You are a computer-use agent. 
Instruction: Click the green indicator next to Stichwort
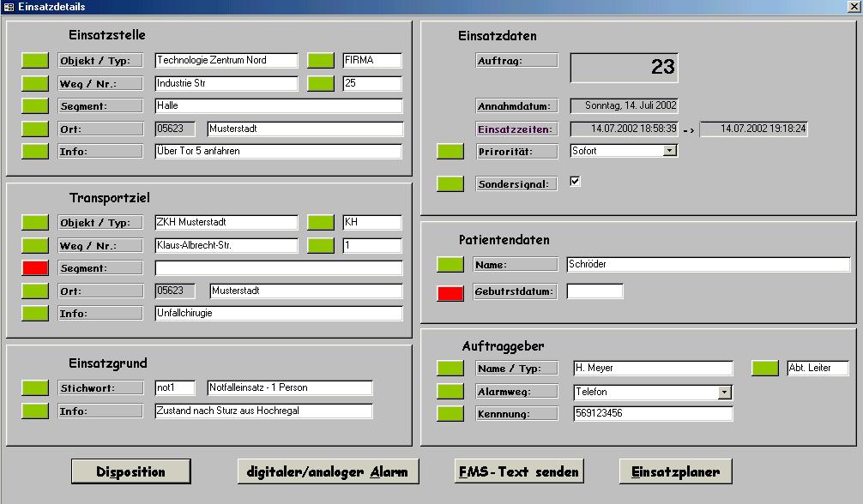pyautogui.click(x=35, y=388)
